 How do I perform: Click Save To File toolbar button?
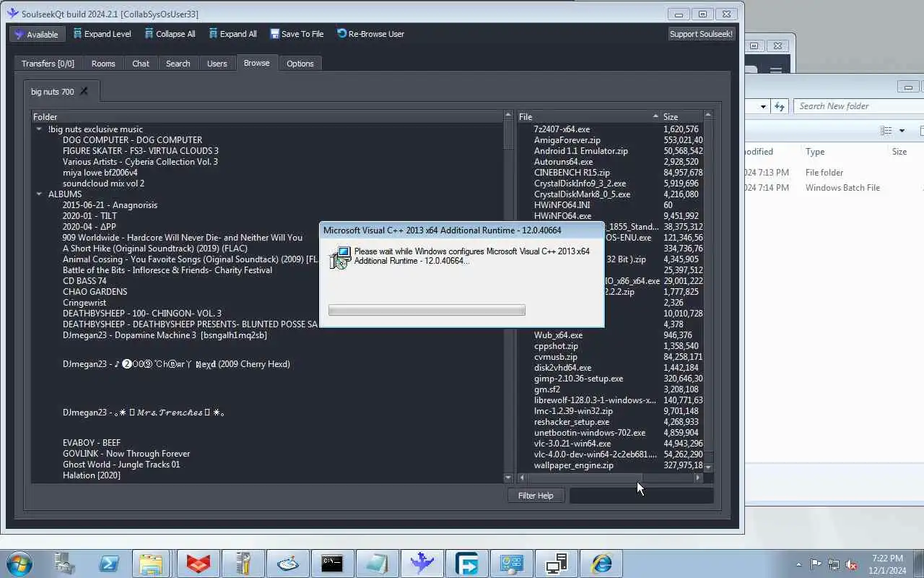(x=296, y=34)
